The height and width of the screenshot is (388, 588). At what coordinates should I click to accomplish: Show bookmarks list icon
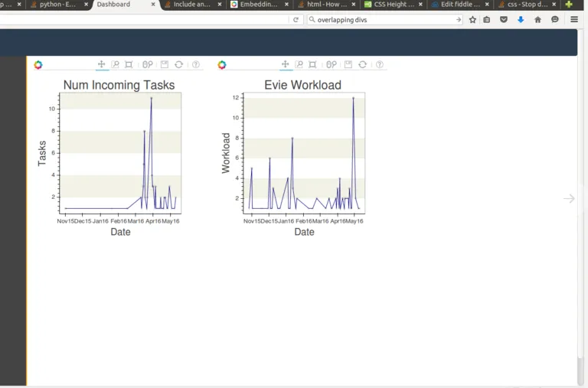coord(487,20)
